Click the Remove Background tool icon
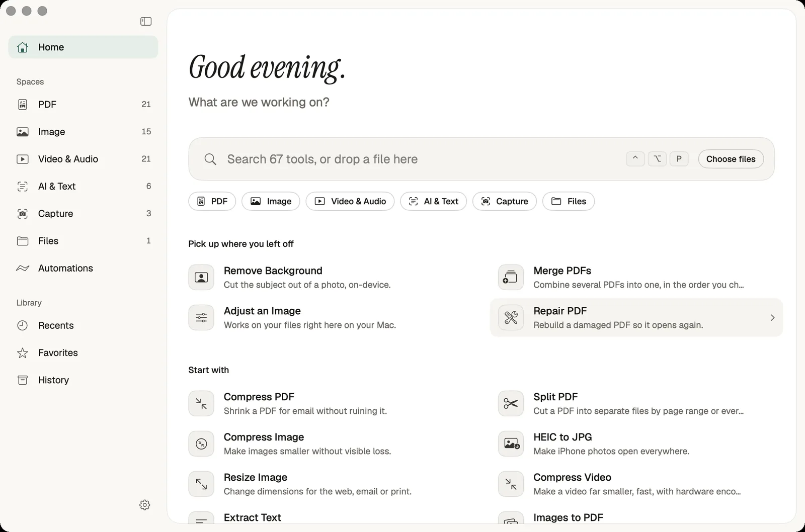This screenshot has width=805, height=532. pos(201,278)
